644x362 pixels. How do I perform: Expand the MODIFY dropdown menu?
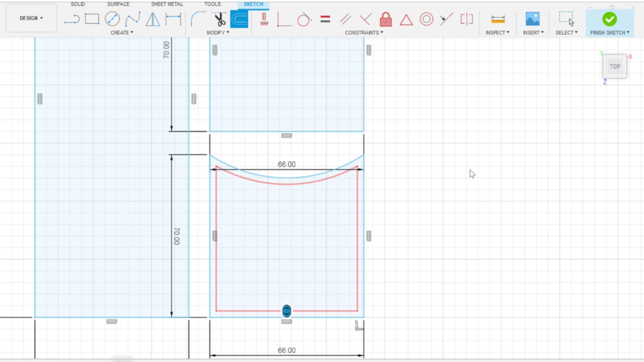click(x=218, y=33)
